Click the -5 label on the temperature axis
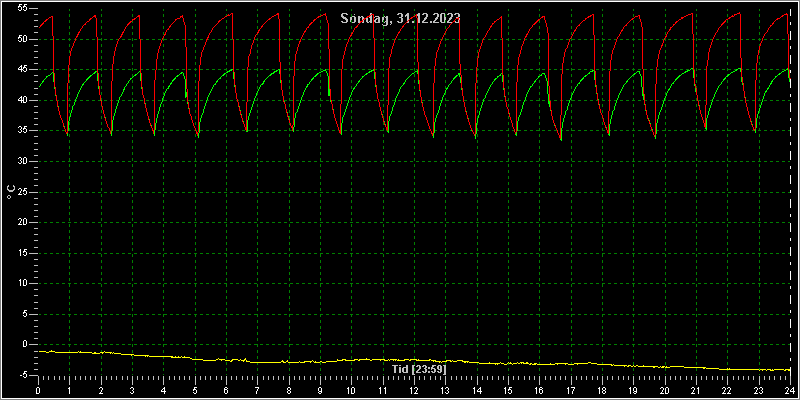Viewport: 800px width, 400px height. 24,375
